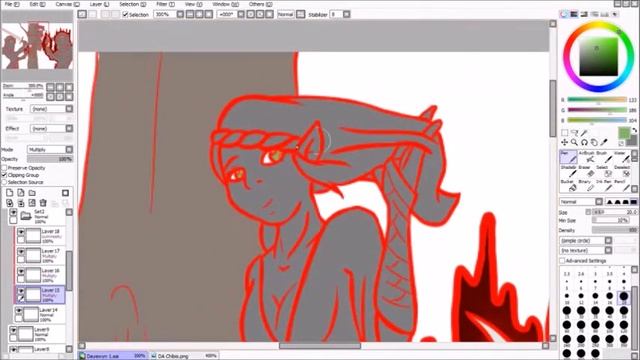Show the color wheel panel

click(564, 14)
